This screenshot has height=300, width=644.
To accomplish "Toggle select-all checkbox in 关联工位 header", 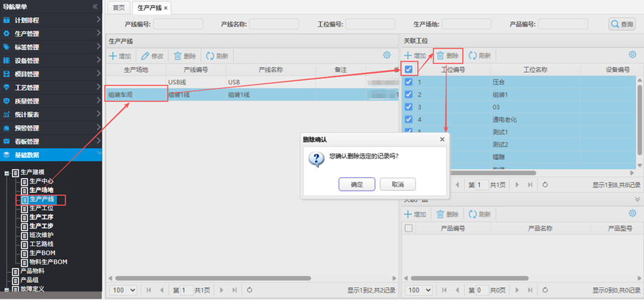I will (x=409, y=69).
